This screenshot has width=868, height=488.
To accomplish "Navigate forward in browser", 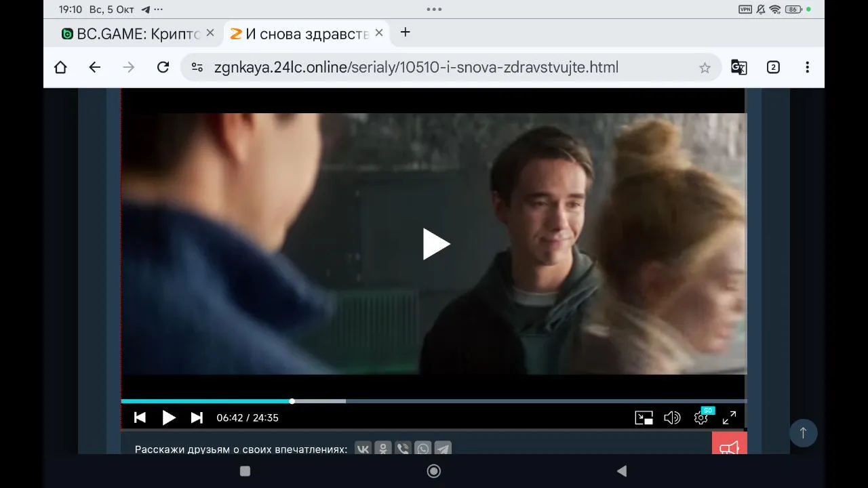I will pos(129,67).
